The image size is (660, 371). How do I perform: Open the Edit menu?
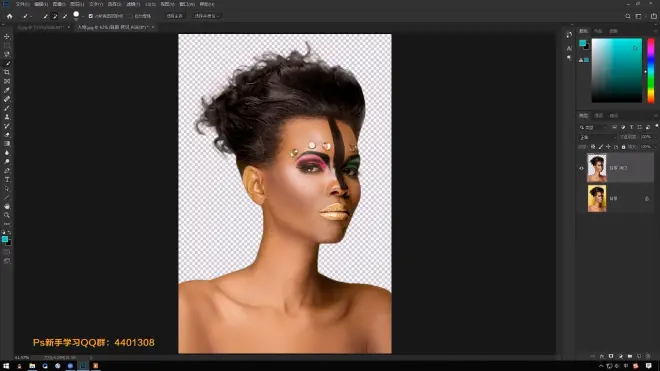(x=40, y=4)
